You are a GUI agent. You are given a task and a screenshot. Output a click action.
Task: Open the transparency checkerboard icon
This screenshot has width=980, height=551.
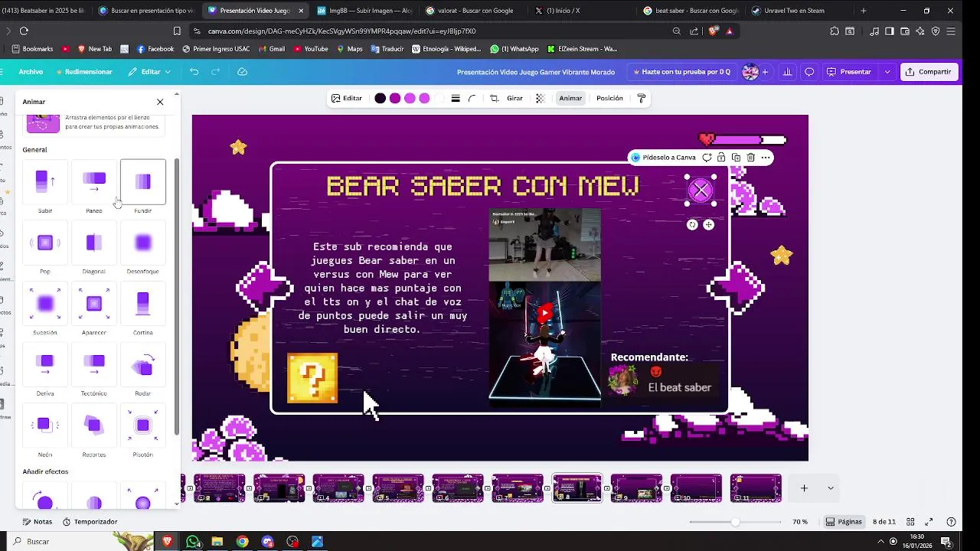540,99
